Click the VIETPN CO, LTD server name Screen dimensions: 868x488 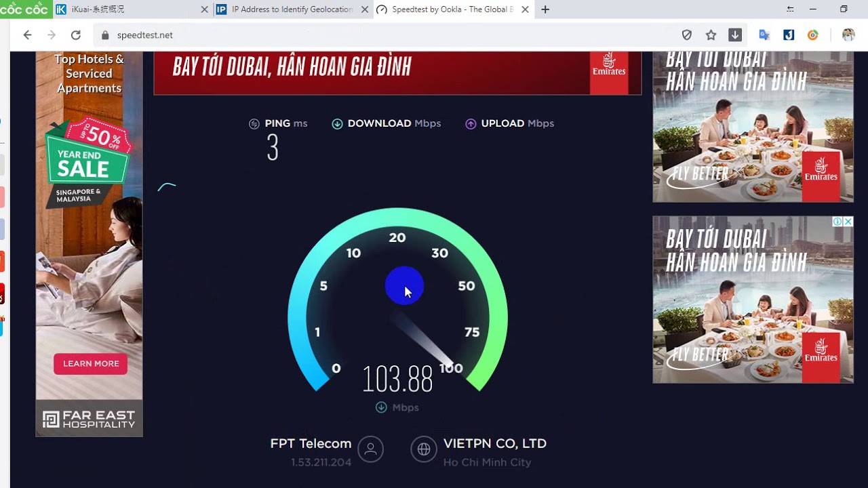coord(495,444)
